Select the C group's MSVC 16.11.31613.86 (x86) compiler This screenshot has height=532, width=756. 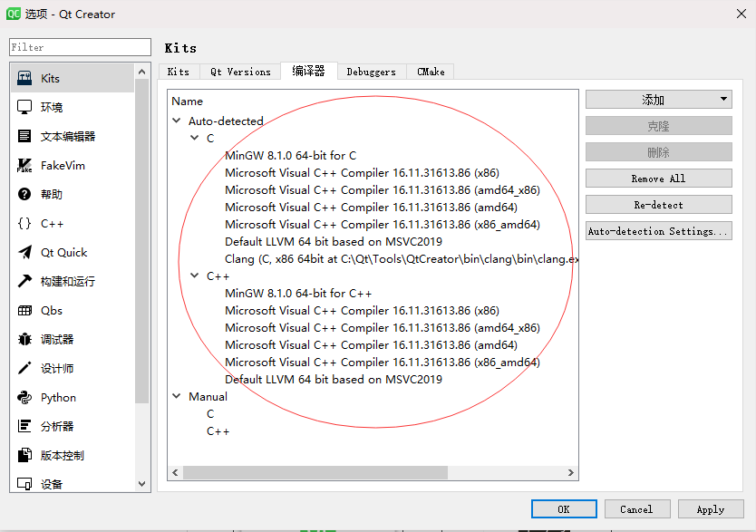point(362,172)
